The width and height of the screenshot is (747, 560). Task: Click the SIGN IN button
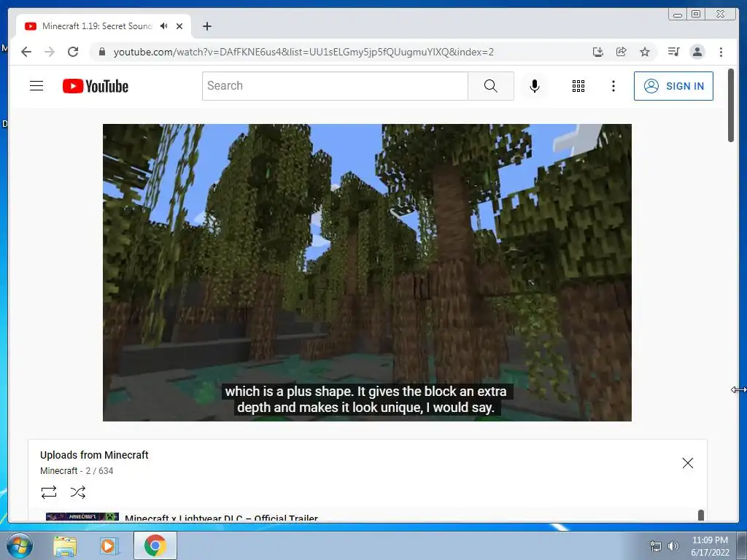pyautogui.click(x=673, y=86)
